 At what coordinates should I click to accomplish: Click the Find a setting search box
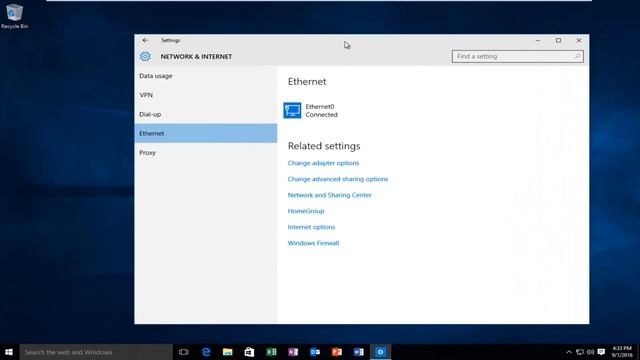(x=518, y=56)
